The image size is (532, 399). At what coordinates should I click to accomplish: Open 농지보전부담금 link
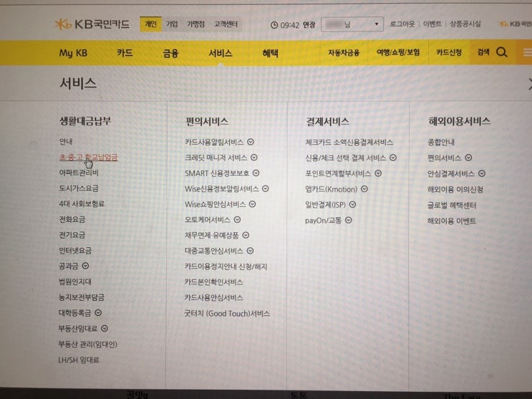(x=82, y=297)
